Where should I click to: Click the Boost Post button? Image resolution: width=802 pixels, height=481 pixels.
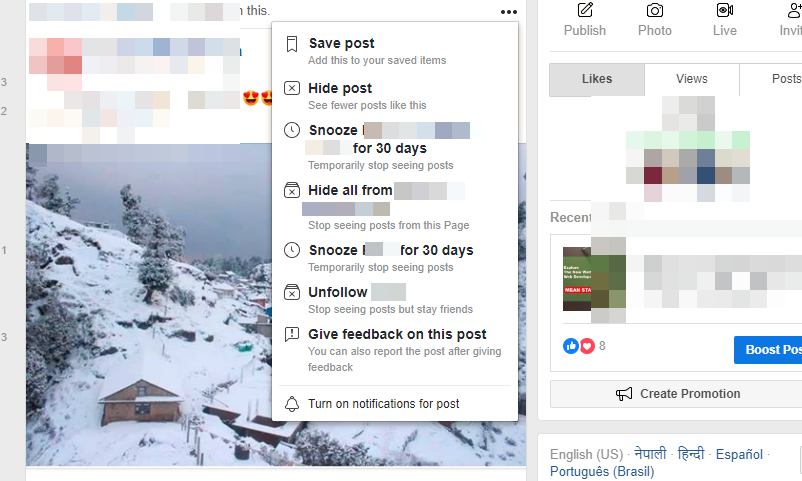pyautogui.click(x=768, y=350)
